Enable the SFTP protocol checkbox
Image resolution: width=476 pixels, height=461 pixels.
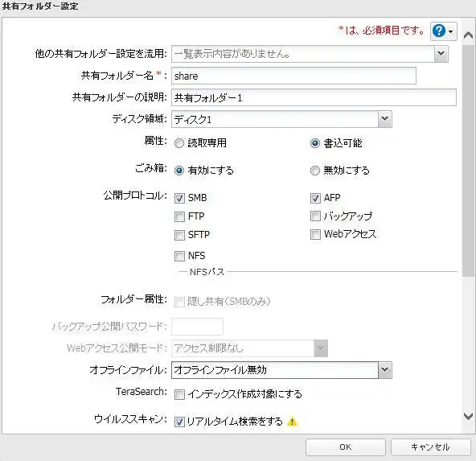pos(179,235)
